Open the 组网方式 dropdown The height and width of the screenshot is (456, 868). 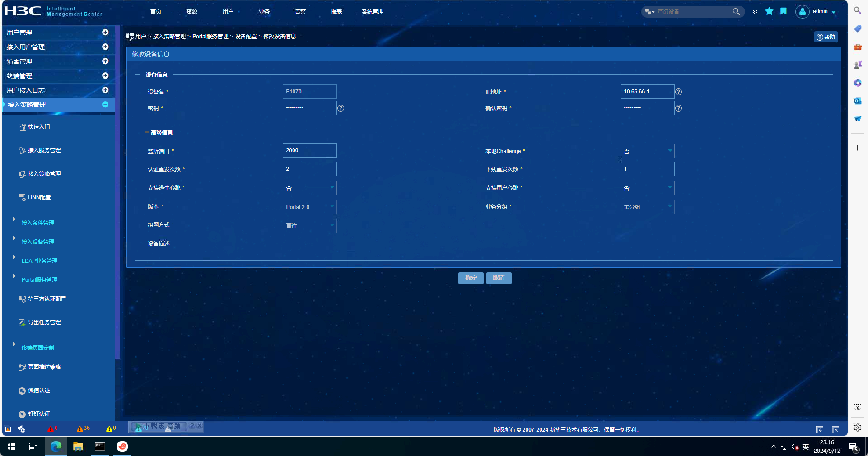tap(309, 226)
